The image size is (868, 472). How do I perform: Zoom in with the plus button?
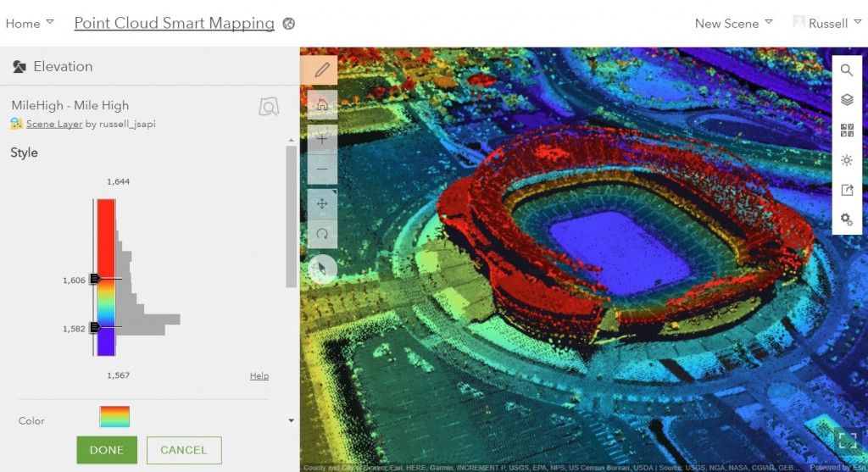tap(321, 140)
